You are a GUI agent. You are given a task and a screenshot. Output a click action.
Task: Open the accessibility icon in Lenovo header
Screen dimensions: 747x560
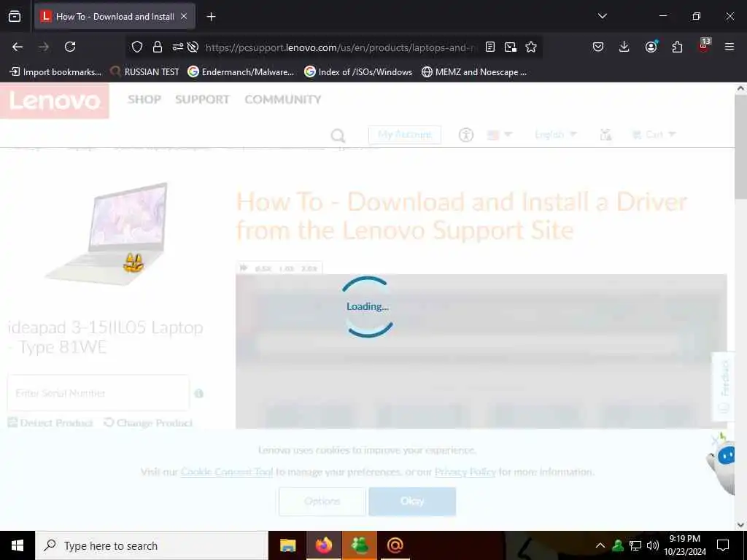click(x=466, y=135)
